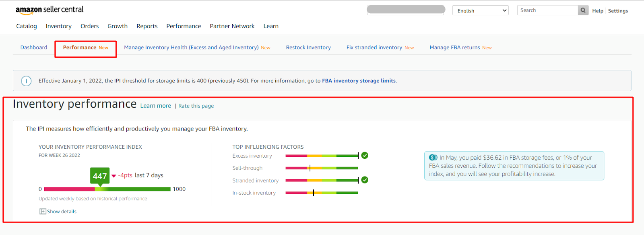This screenshot has height=235, width=644.
Task: Click the In-stock inventory factor bar
Action: (322, 193)
